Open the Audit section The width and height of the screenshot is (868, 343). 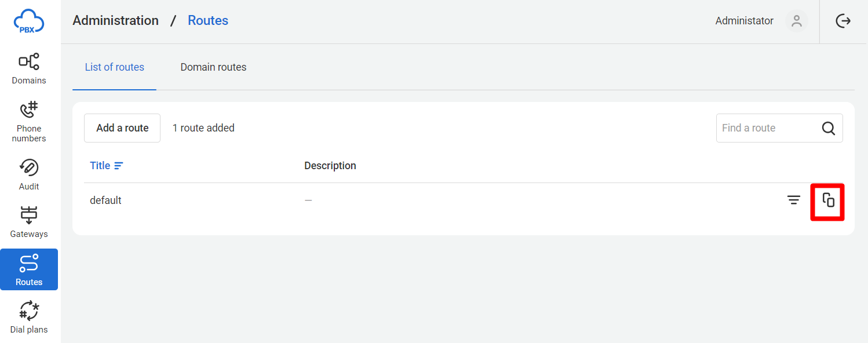pos(29,174)
